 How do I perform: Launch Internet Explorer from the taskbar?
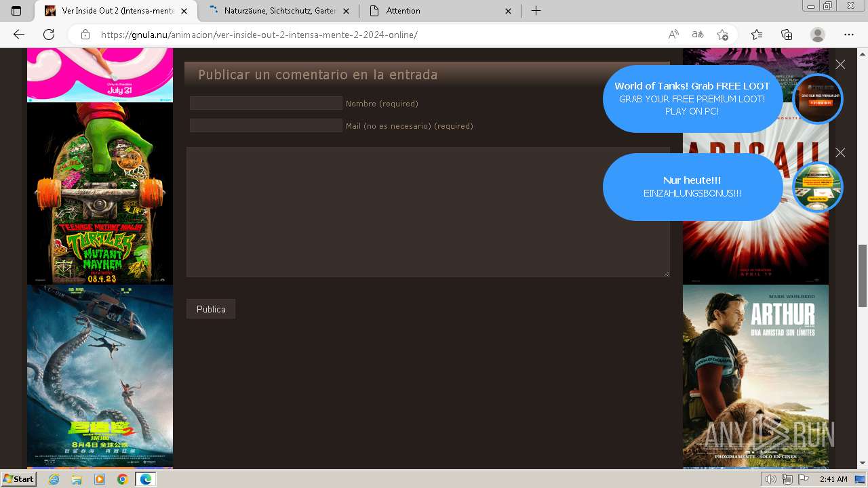coord(54,479)
